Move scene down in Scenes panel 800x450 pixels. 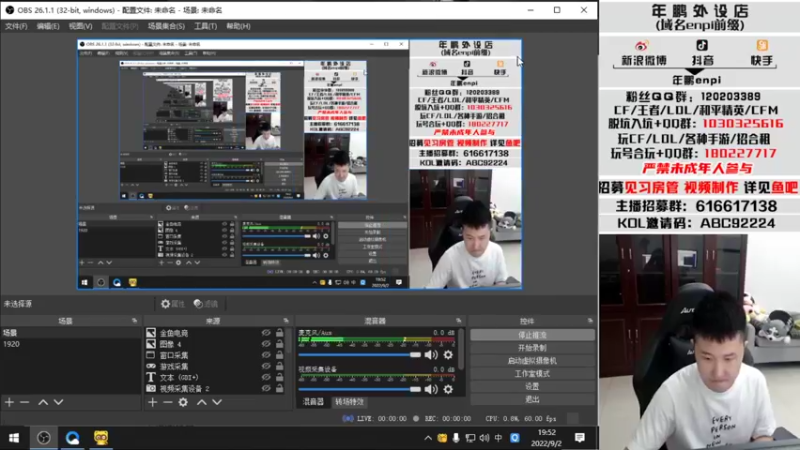pyautogui.click(x=59, y=402)
